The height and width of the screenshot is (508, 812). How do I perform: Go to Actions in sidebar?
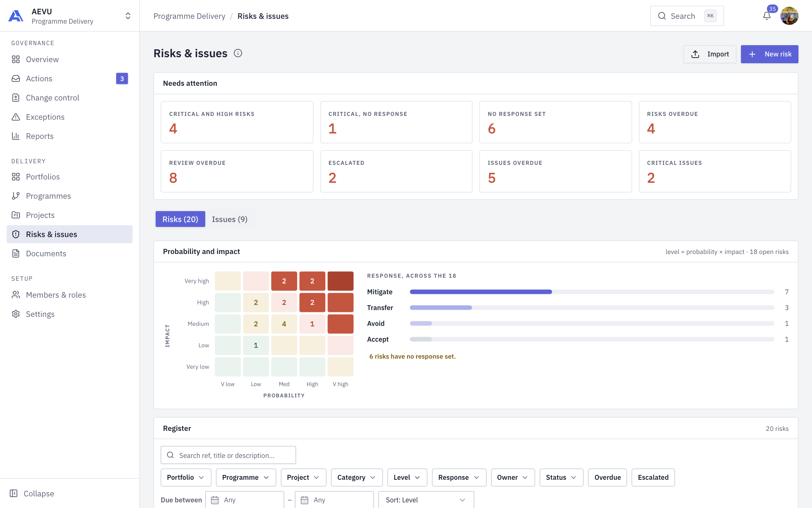pos(70,79)
